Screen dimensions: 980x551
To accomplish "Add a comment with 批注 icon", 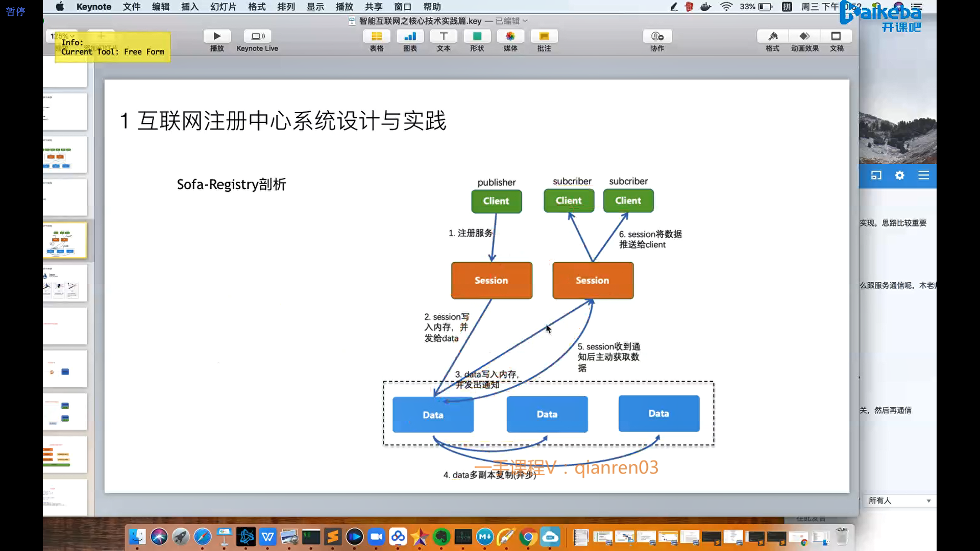I will (x=544, y=36).
